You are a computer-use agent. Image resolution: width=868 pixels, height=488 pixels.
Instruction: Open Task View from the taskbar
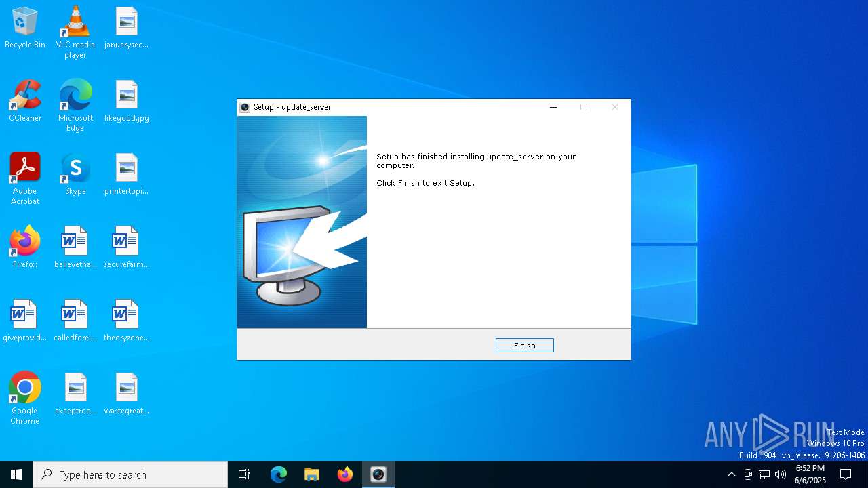244,474
